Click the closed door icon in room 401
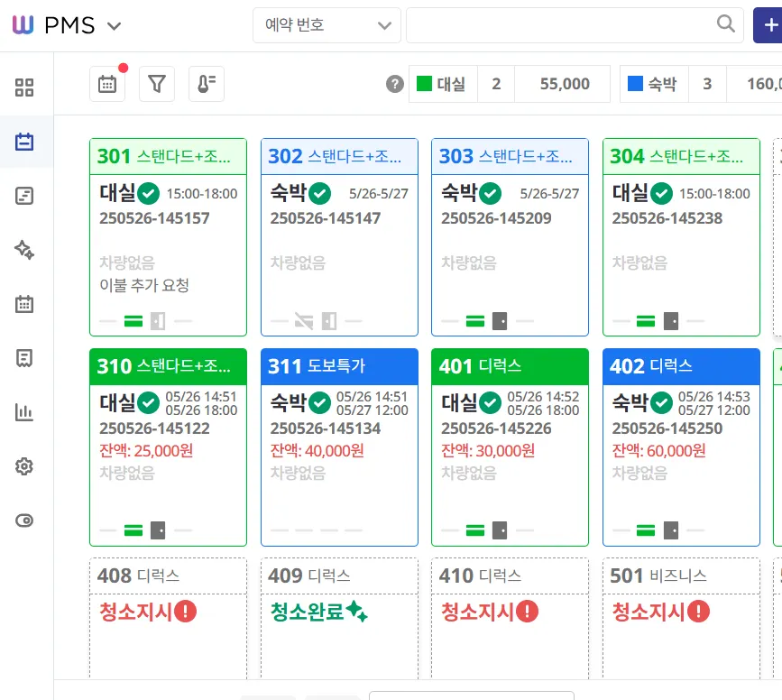The image size is (782, 700). 500,530
